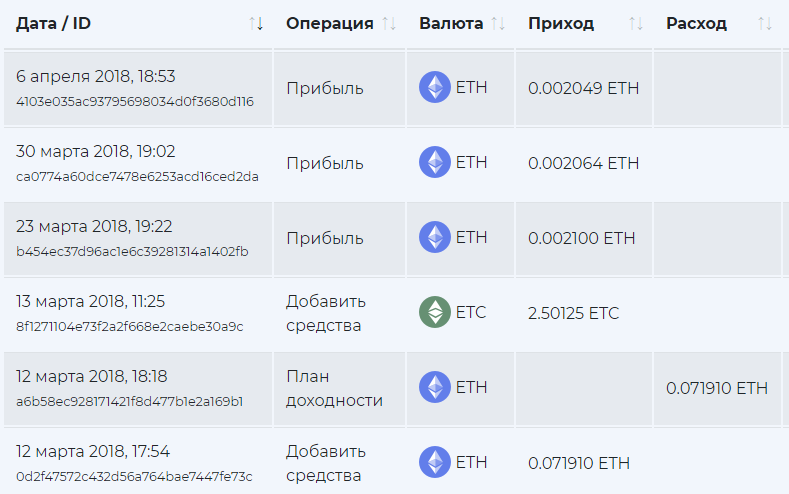Sort by Операция using its sort arrows

coord(389,23)
